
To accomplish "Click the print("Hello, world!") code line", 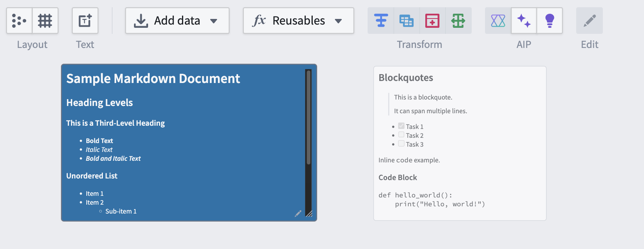I will pos(440,204).
